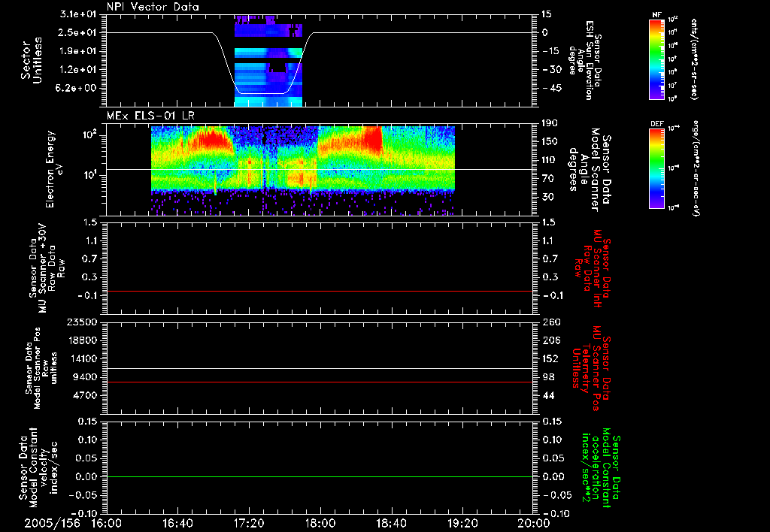Click the NPI sector data block near 17:30

pyautogui.click(x=268, y=61)
